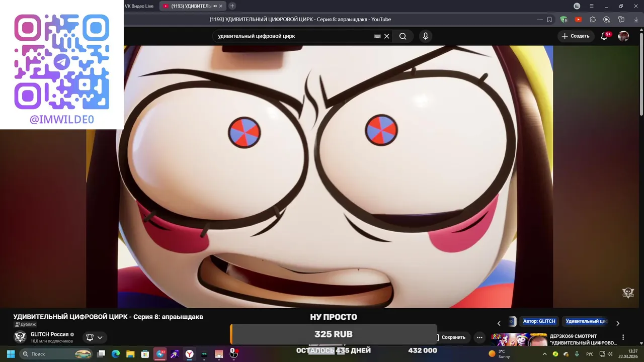Open OBS Studio icon on the taskbar

234,353
